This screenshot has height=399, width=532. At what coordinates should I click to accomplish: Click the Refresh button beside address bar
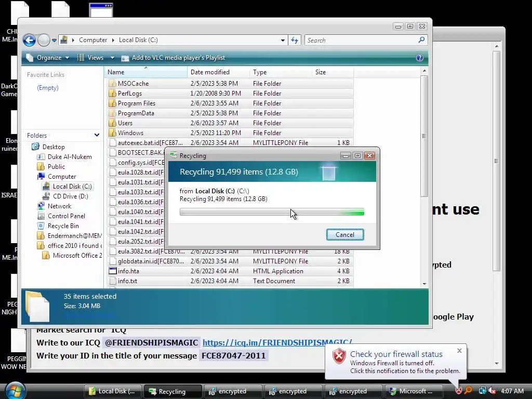pos(295,40)
